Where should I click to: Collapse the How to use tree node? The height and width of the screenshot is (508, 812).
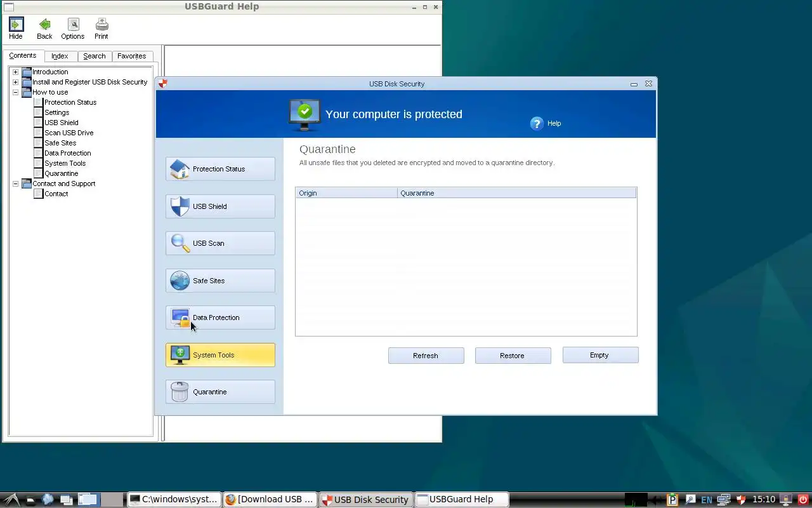click(x=15, y=92)
